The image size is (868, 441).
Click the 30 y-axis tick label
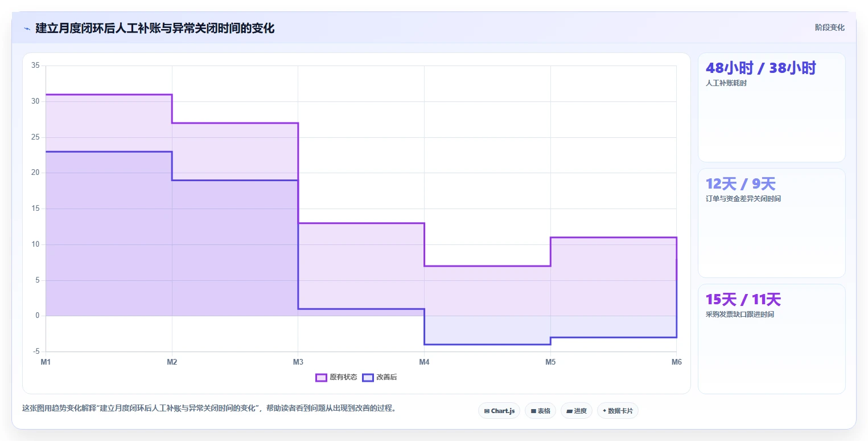tap(35, 101)
